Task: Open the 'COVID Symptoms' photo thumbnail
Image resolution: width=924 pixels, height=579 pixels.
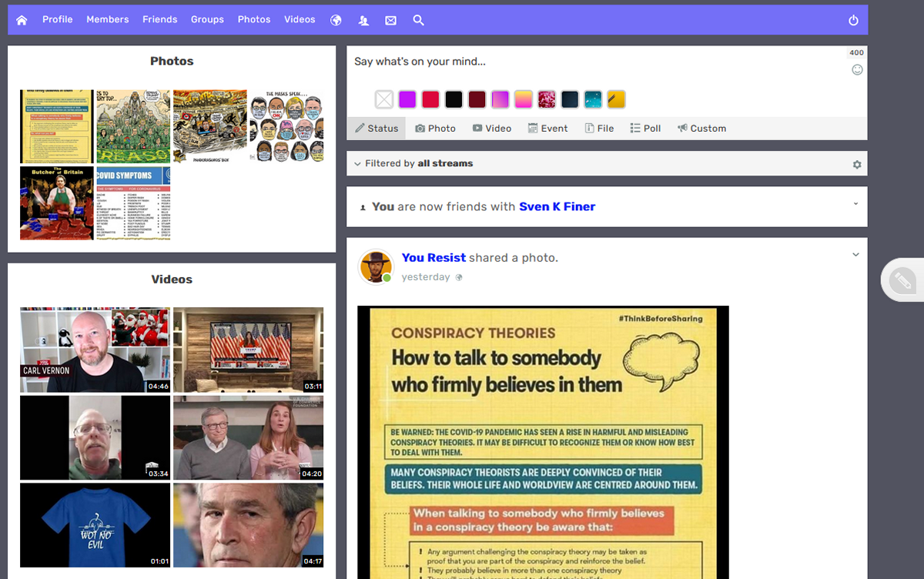Action: [133, 203]
